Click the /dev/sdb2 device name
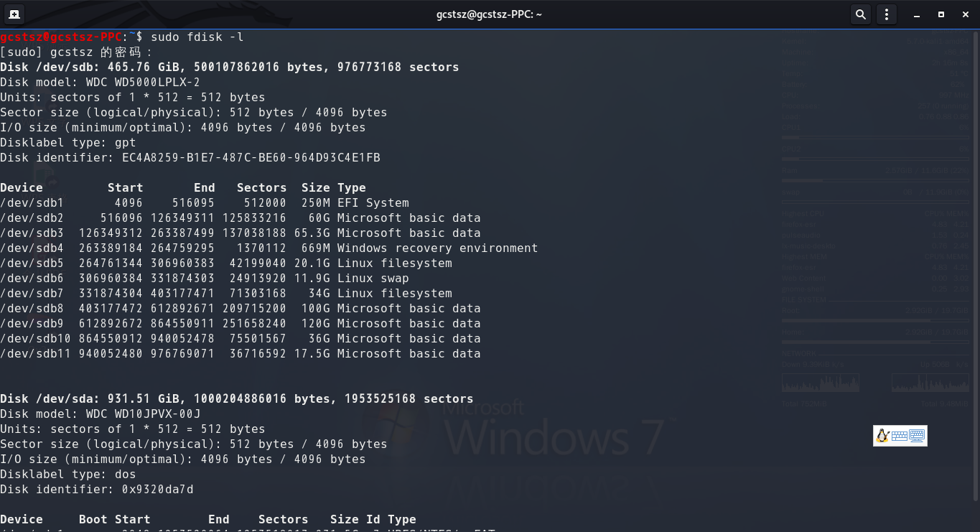The height and width of the screenshot is (532, 980). click(x=32, y=218)
